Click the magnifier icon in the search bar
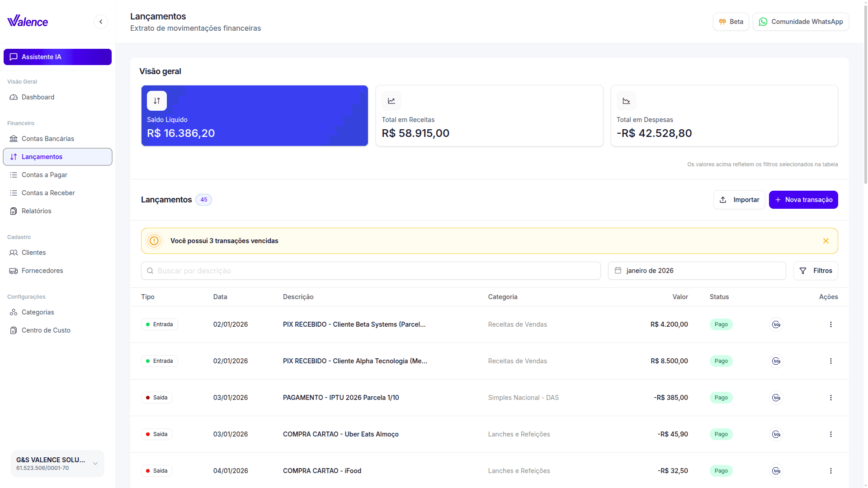The width and height of the screenshot is (868, 488). [x=150, y=271]
